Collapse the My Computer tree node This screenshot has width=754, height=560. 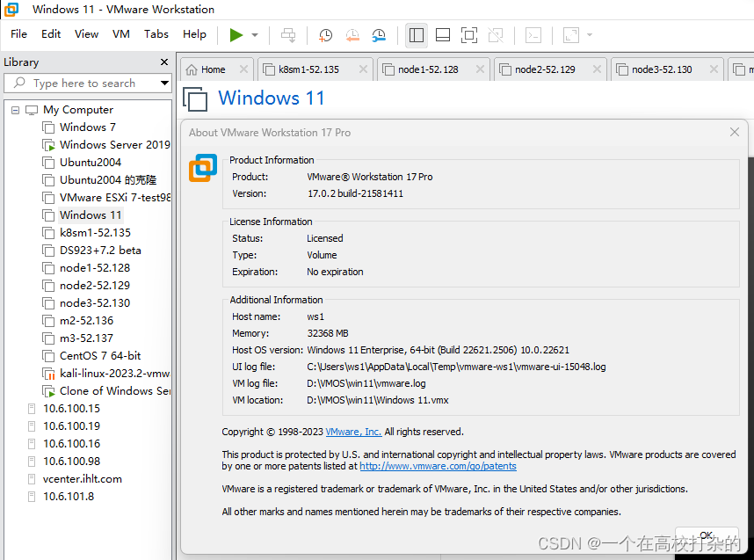coord(16,110)
